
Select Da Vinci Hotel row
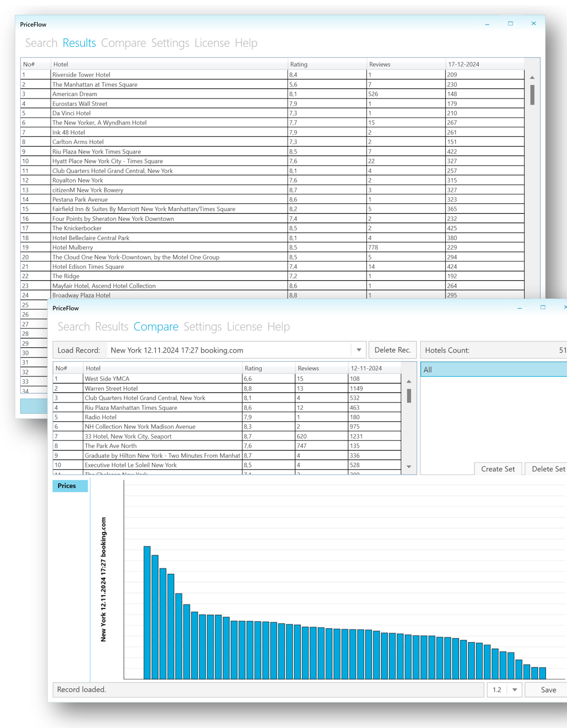point(272,113)
